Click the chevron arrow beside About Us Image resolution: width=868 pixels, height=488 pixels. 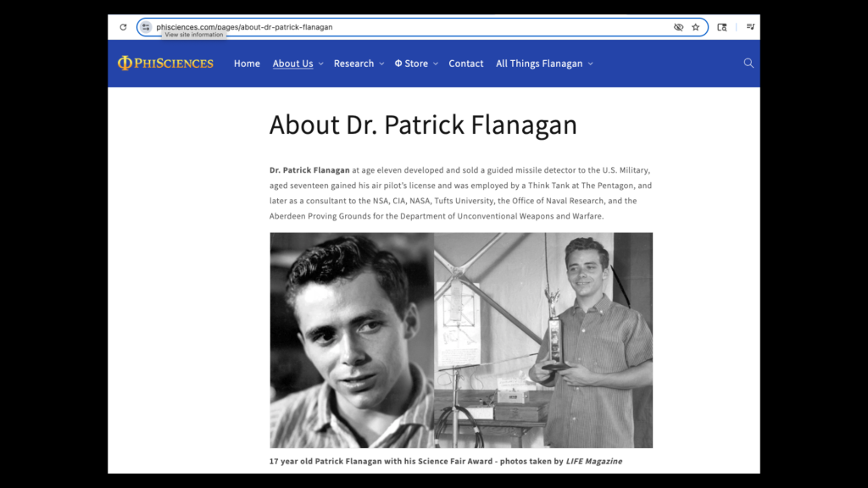coord(320,64)
